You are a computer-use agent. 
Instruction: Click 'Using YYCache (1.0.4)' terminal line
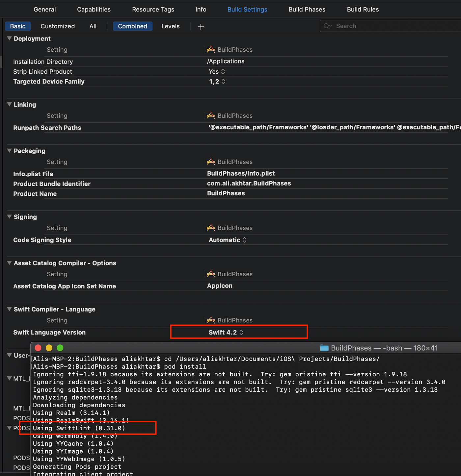click(x=73, y=443)
